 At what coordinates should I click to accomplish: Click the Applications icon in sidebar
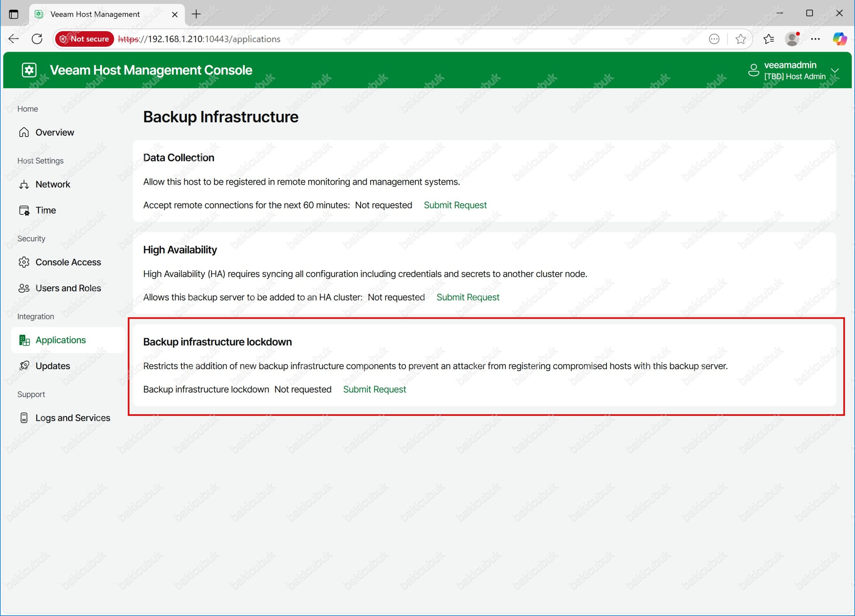tap(24, 340)
